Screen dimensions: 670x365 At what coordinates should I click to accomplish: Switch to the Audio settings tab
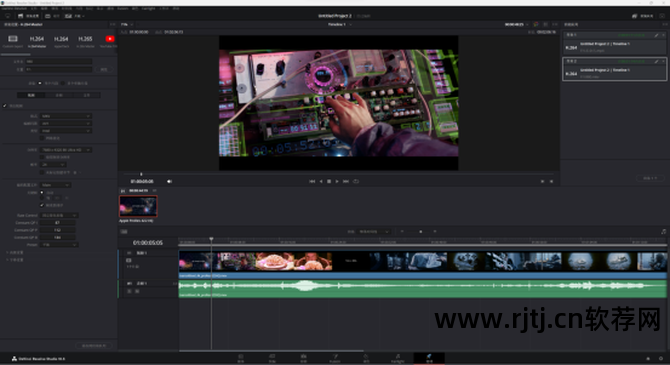(x=59, y=95)
